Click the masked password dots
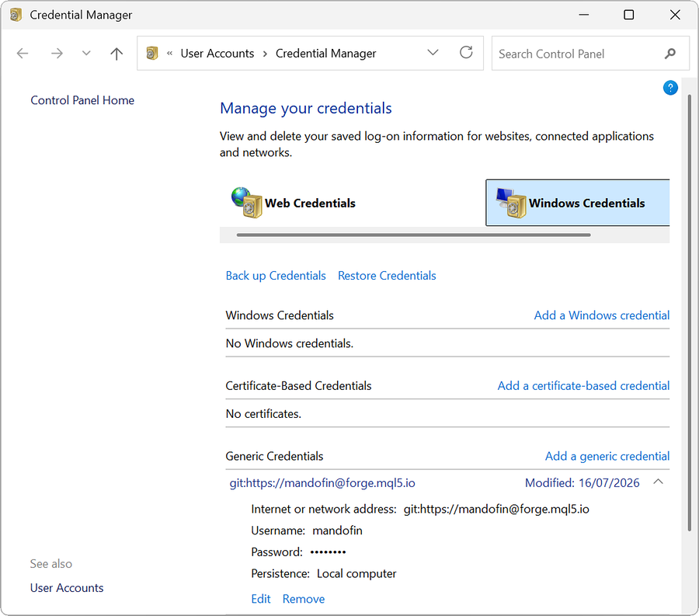Screen dimensions: 699x616 (328, 552)
